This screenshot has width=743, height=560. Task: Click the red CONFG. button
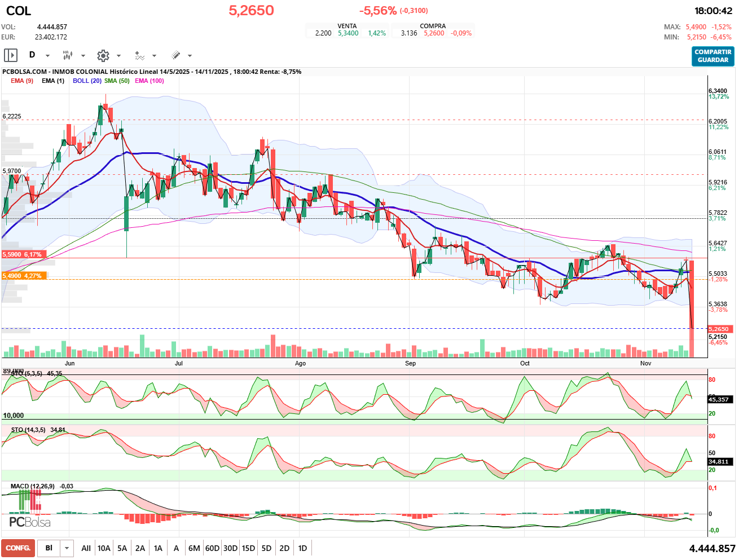pos(18,548)
